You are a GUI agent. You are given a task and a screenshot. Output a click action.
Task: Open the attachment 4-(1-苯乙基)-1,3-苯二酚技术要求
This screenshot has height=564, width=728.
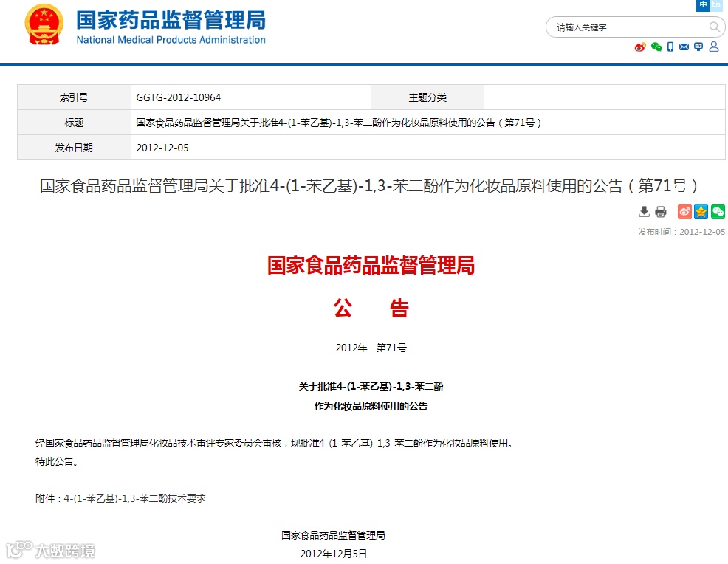point(134,498)
